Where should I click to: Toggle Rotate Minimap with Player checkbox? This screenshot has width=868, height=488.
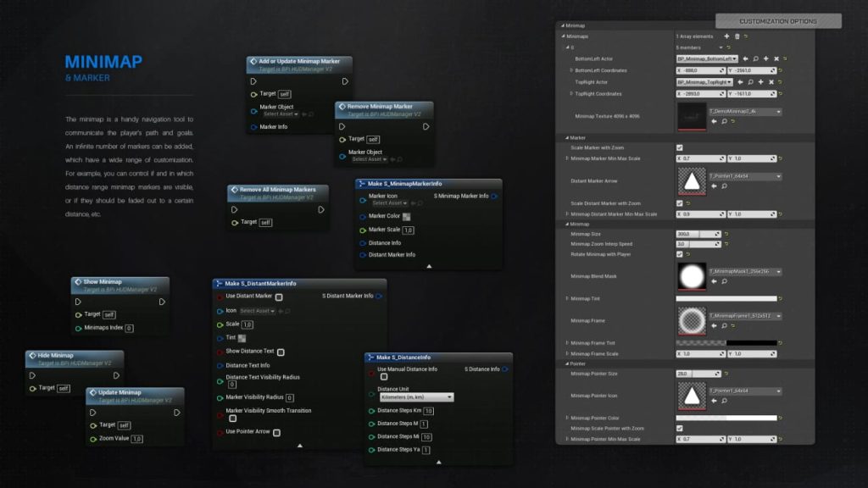tap(679, 254)
